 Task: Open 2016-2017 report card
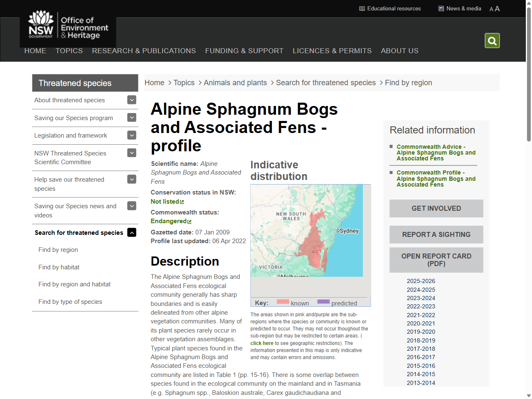click(x=421, y=357)
